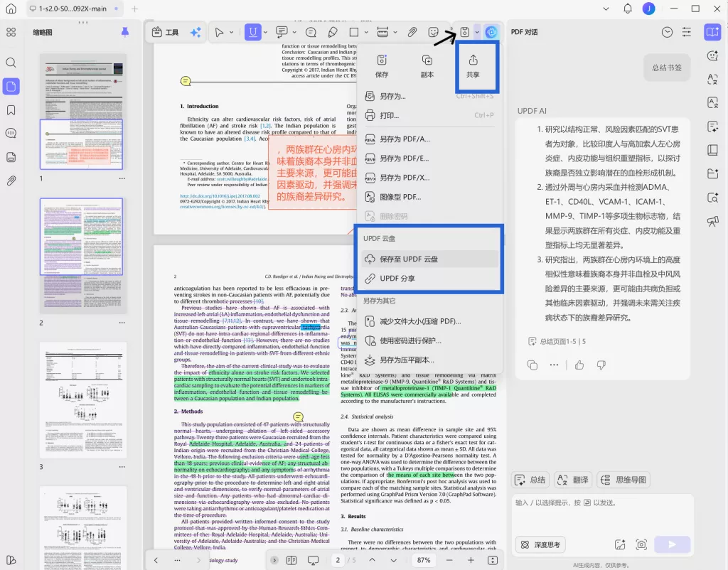Copy the AI summary response
Viewport: 728px width, 570px height.
point(532,365)
